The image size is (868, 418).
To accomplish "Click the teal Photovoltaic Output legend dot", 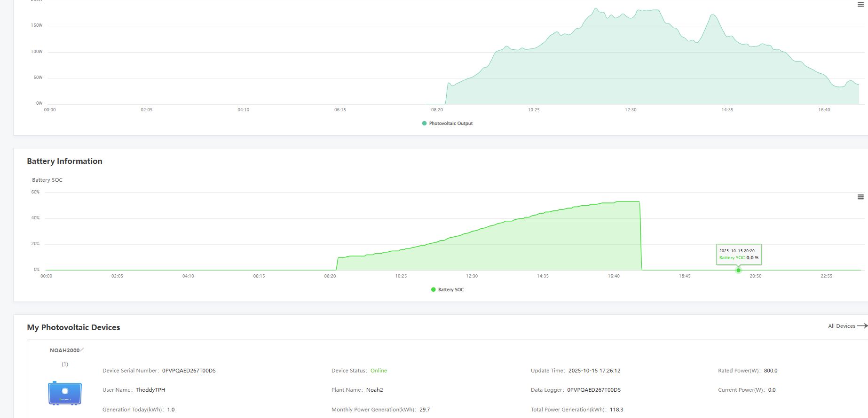I will point(424,124).
